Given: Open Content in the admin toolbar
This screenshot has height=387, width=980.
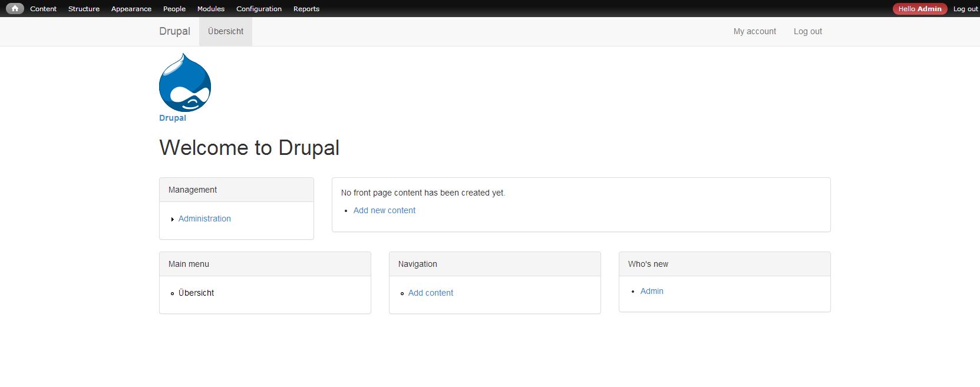Looking at the screenshot, I should point(43,9).
